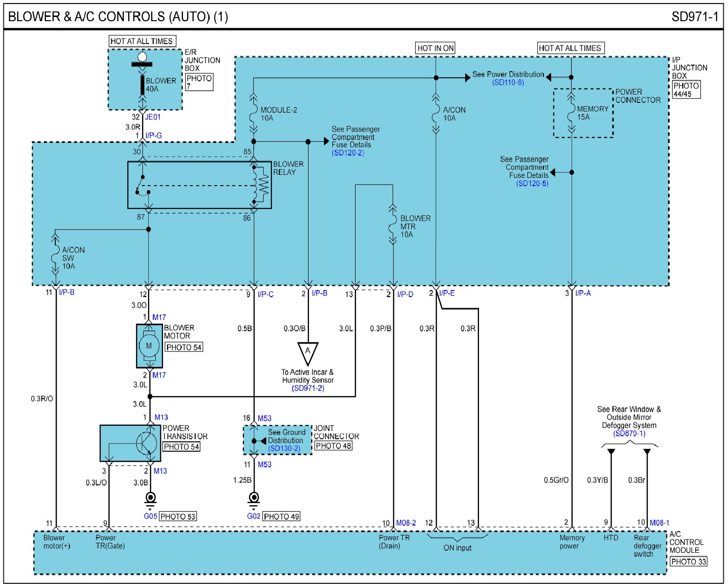Click the G02 ground symbol
Screen dimensions: 728x586
click(254, 499)
